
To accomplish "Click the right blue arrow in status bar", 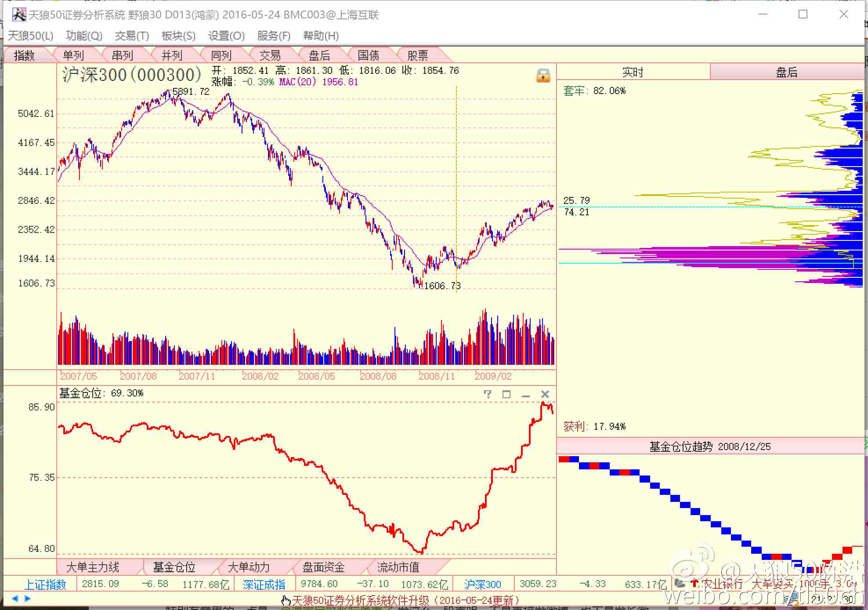I will click(x=28, y=598).
